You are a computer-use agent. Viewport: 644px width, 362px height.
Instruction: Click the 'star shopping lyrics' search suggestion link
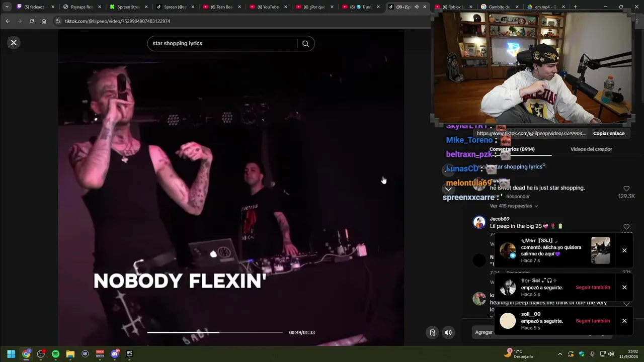pos(518,166)
